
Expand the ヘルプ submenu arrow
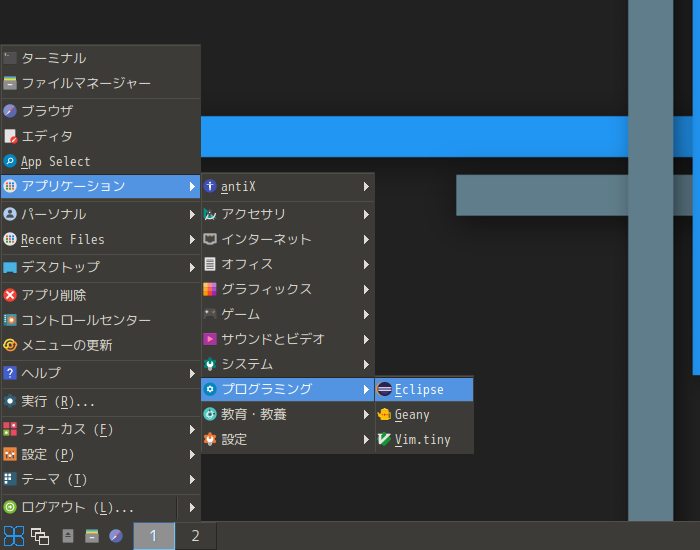(192, 373)
